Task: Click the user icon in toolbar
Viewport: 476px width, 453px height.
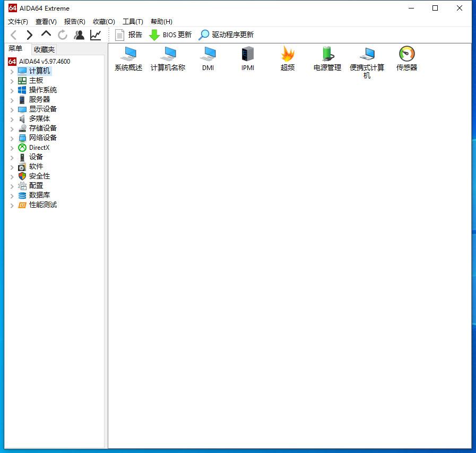Action: 79,35
